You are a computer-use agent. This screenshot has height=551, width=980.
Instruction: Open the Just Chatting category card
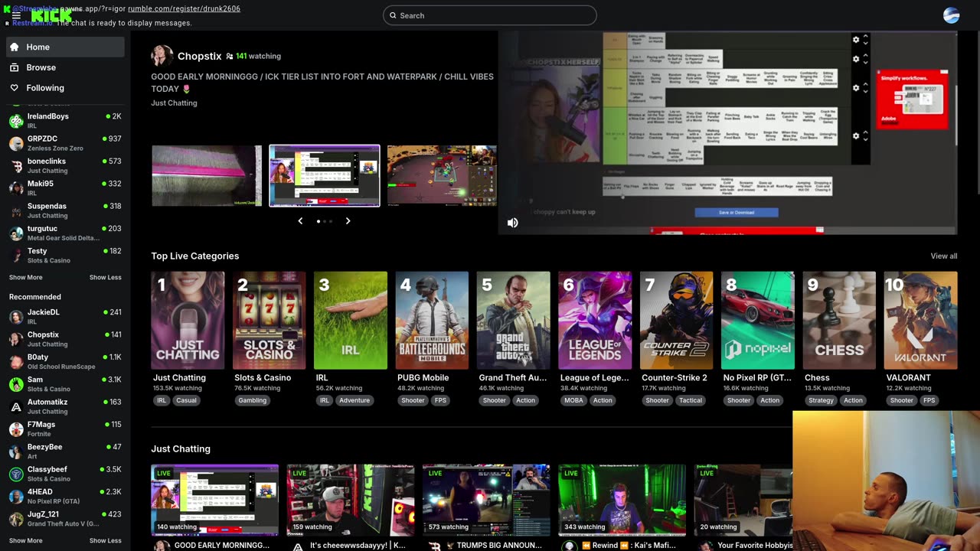coord(188,321)
